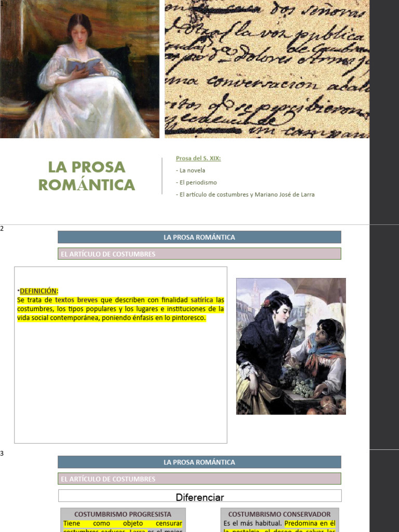Click the heading 'Prosa del S. XIX:'
The height and width of the screenshot is (532, 399).
198,158
